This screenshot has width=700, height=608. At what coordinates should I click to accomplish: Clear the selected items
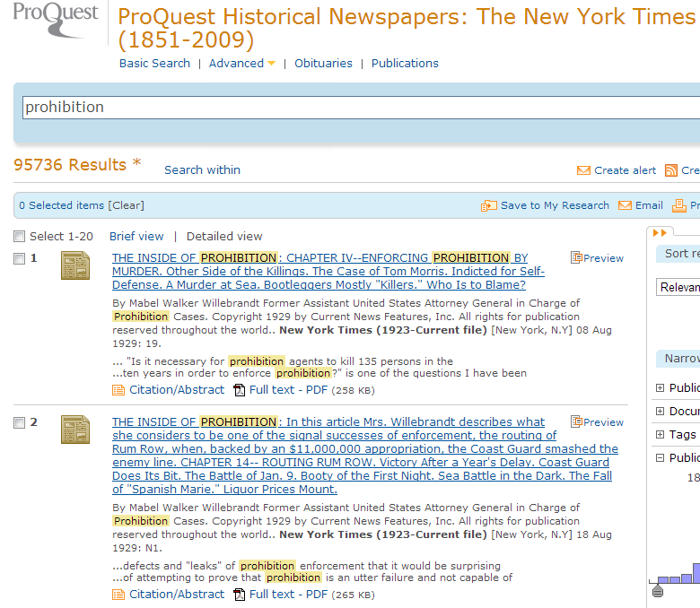coord(126,205)
